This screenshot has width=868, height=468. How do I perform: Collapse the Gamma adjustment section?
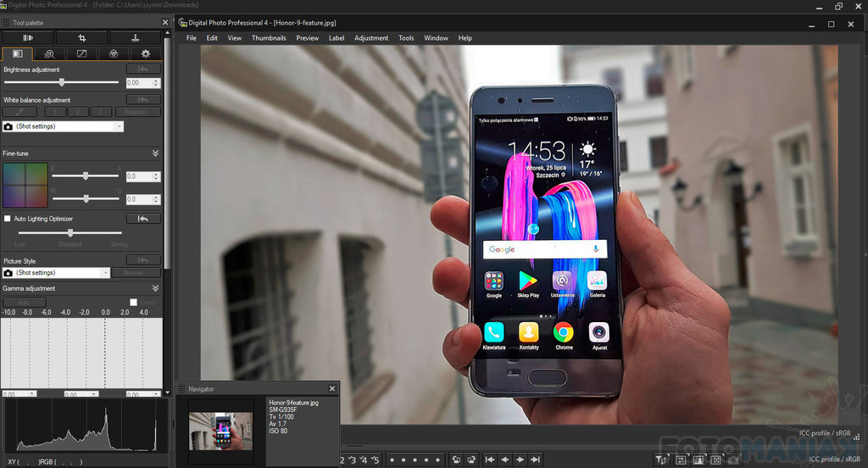click(x=155, y=288)
